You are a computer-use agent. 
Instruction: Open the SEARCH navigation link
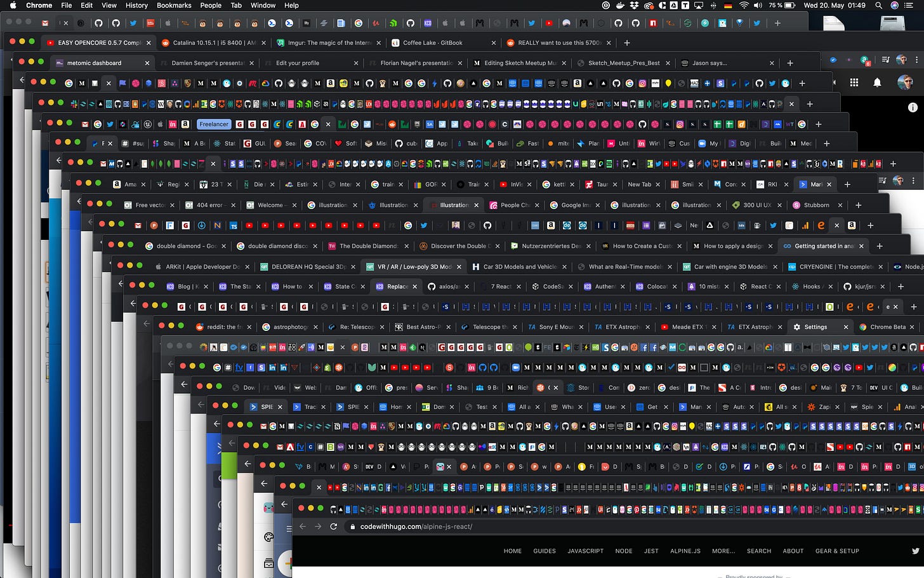pos(759,551)
